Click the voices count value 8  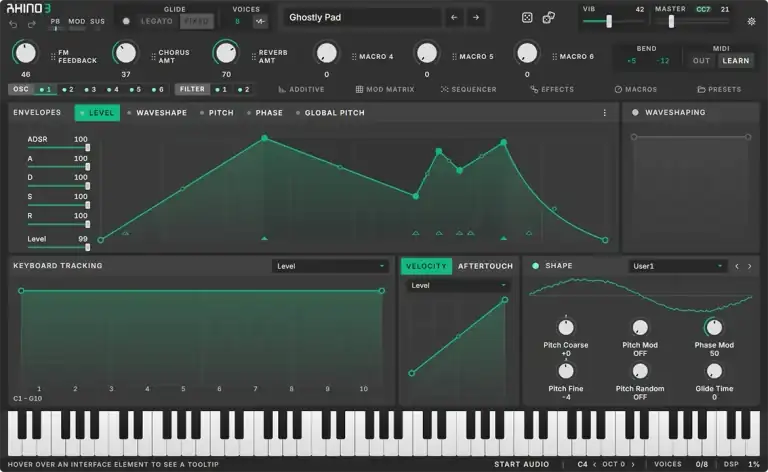pyautogui.click(x=238, y=22)
